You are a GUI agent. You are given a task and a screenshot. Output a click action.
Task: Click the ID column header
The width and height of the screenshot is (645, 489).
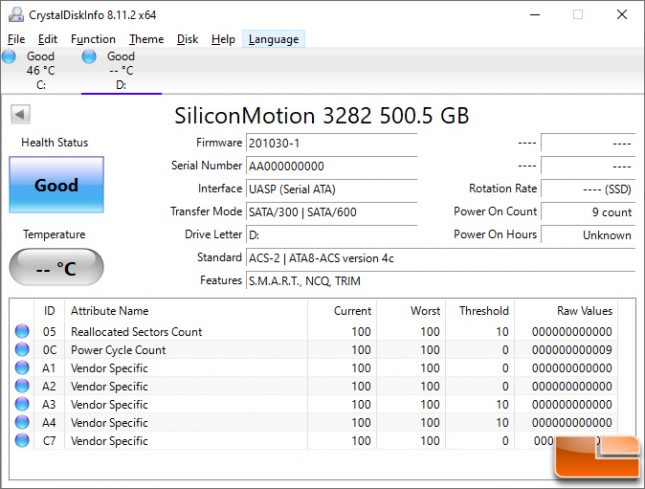(x=49, y=311)
